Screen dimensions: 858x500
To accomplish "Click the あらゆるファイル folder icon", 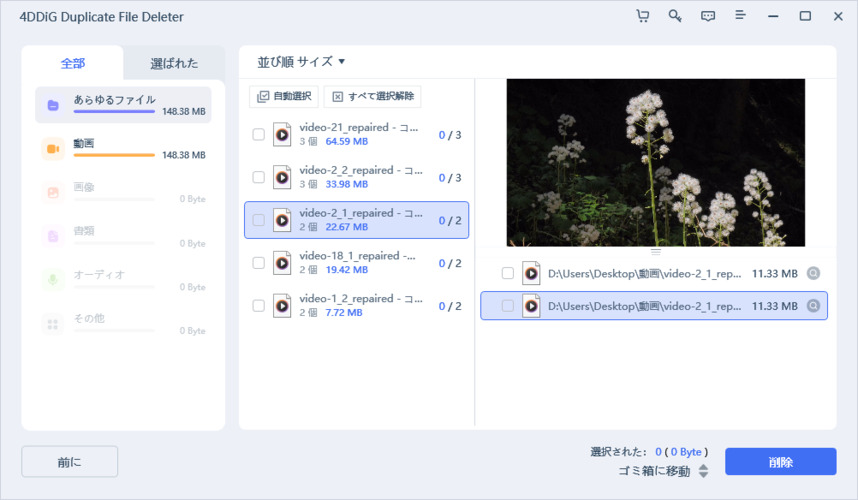I will pos(53,105).
